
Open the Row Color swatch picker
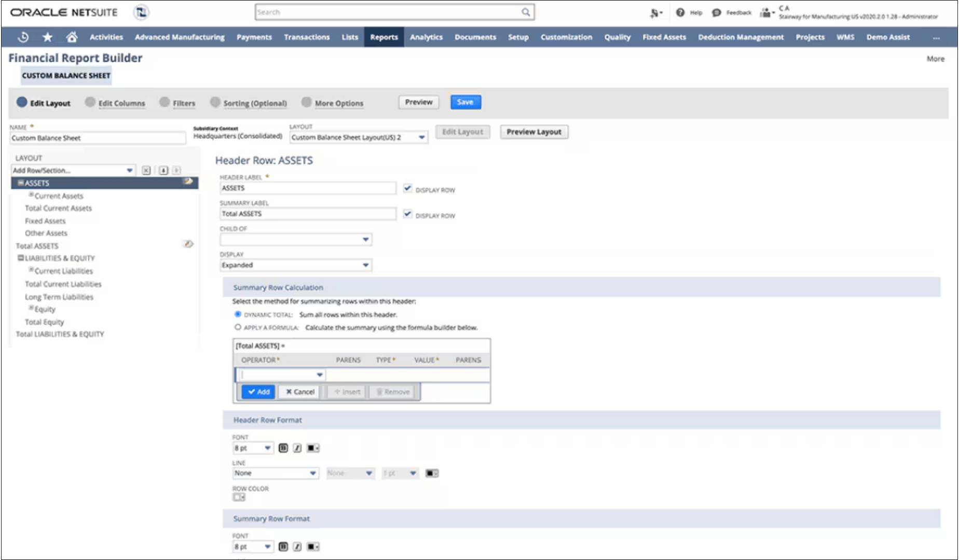(x=238, y=497)
